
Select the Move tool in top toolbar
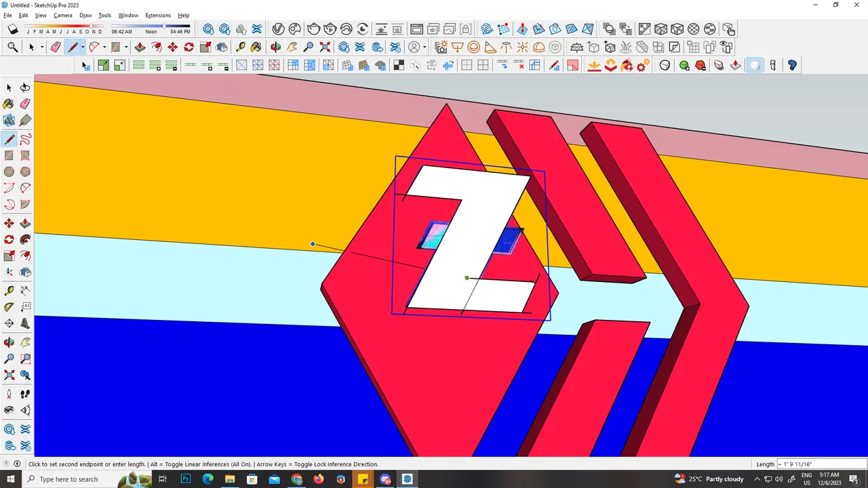click(x=172, y=47)
